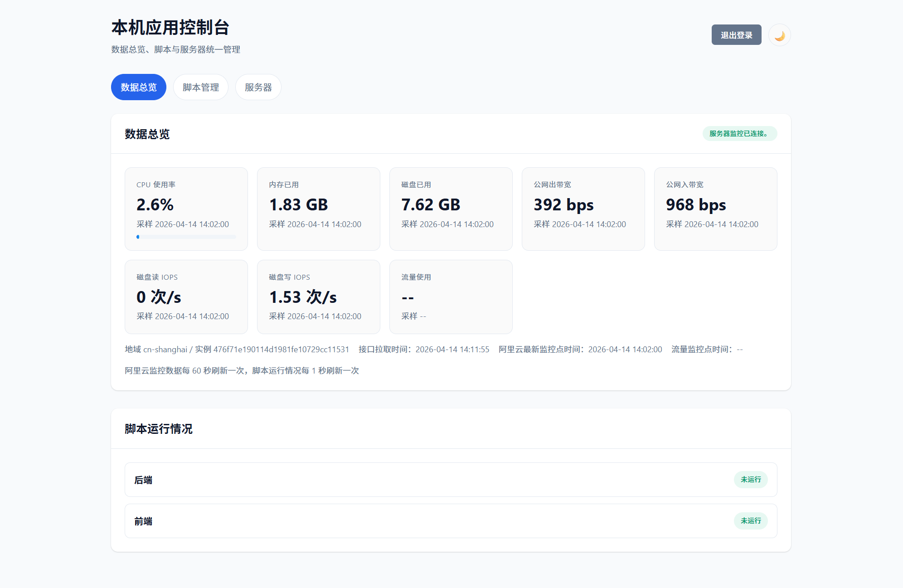Click the 服务器监控已连接 status badge

pos(739,134)
